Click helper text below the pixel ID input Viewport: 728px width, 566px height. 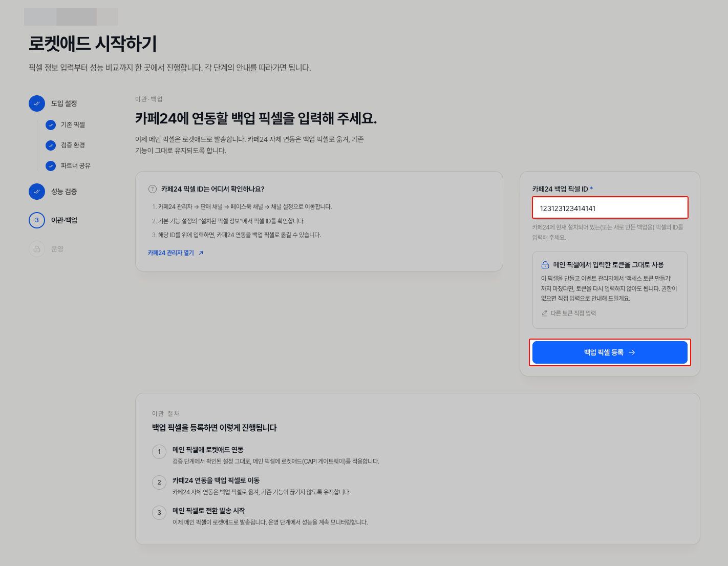click(x=608, y=232)
